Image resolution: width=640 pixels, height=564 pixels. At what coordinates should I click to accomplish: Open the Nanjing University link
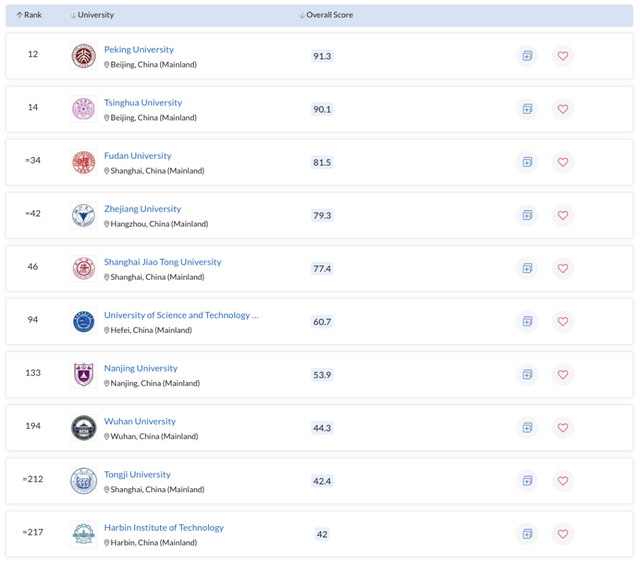click(x=141, y=368)
